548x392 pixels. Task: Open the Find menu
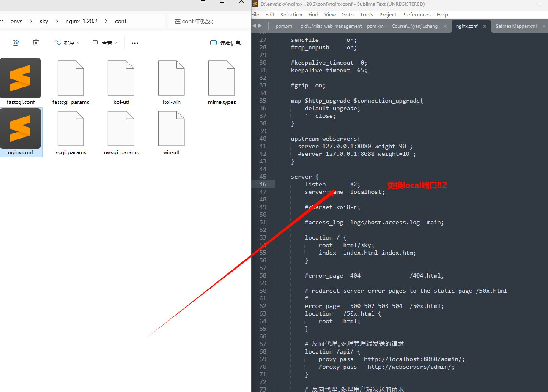313,14
